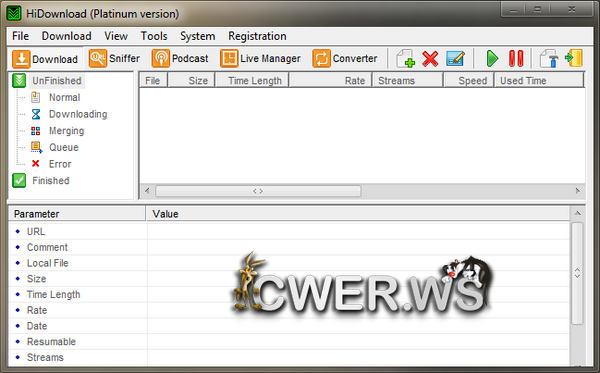Select the Rate parameter row in details
Image resolution: width=600 pixels, height=373 pixels.
[289, 310]
